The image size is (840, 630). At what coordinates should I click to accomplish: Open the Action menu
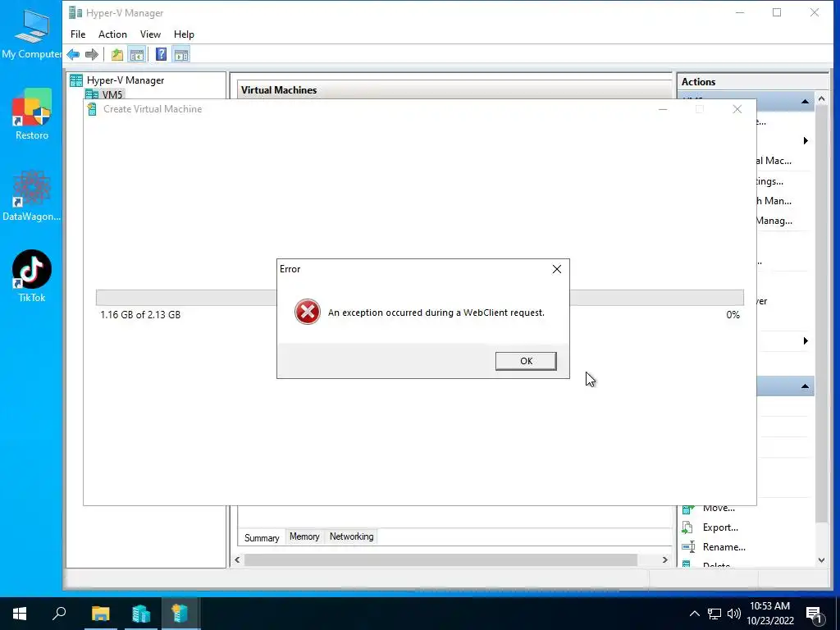pos(112,34)
